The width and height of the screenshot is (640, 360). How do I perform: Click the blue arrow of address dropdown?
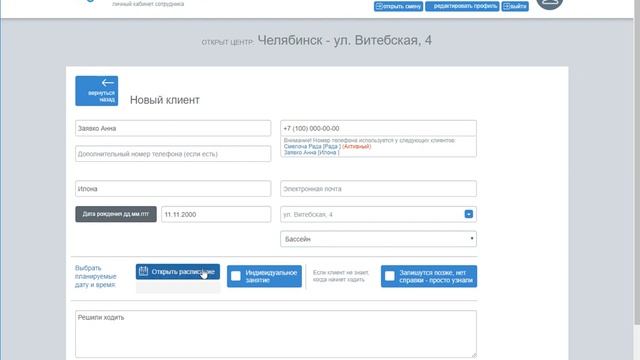pos(469,214)
